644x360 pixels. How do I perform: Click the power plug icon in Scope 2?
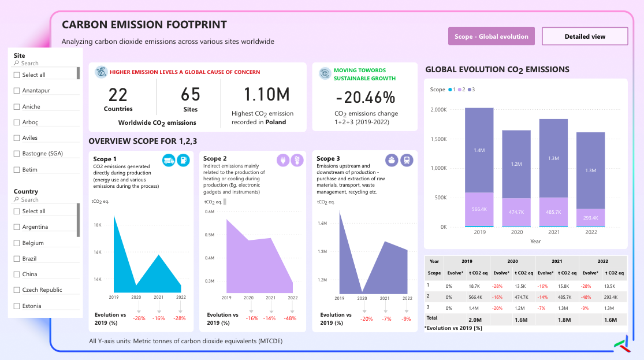tap(282, 160)
